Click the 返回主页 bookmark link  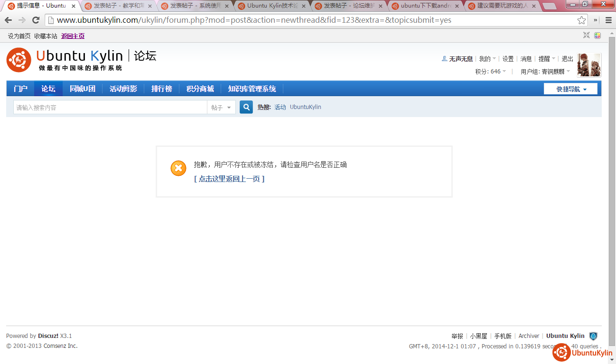click(73, 36)
